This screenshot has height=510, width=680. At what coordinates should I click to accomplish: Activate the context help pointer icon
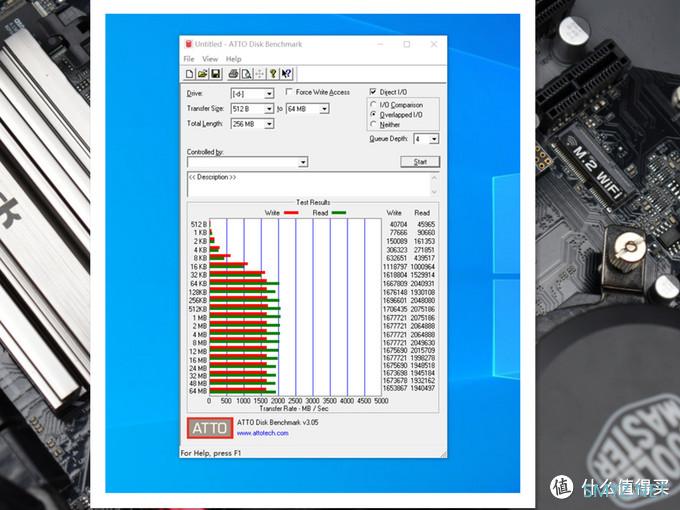(x=287, y=74)
